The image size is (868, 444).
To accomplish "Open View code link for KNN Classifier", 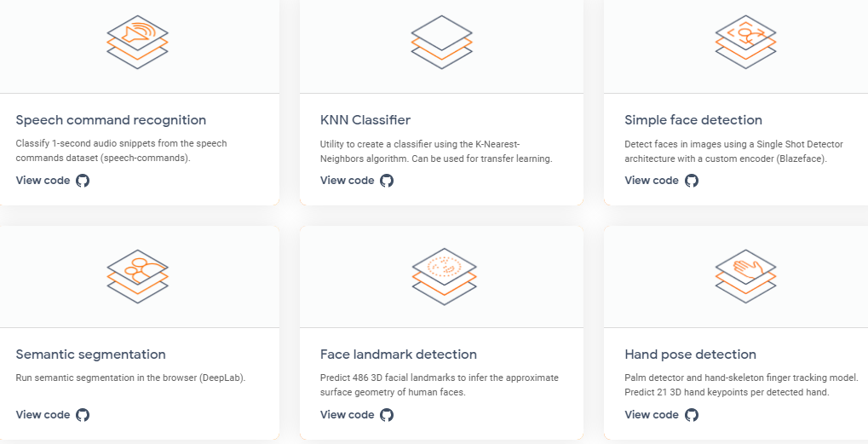I will pos(347,181).
